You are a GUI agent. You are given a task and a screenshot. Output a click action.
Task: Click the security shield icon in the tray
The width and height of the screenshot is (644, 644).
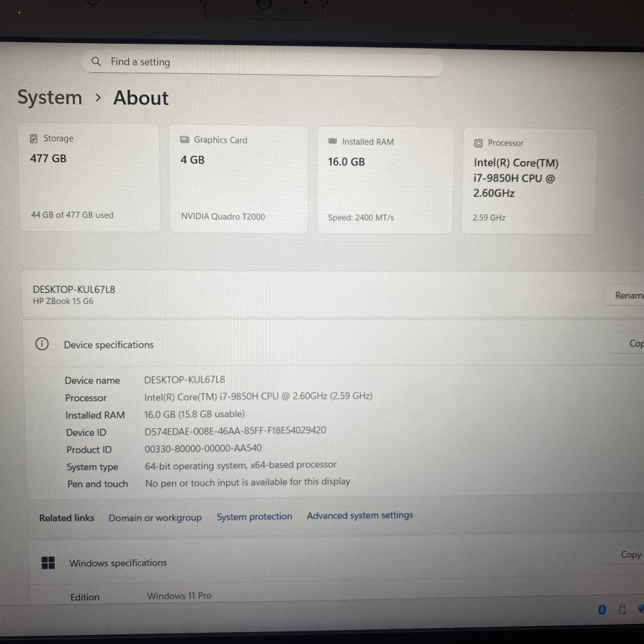tap(640, 609)
